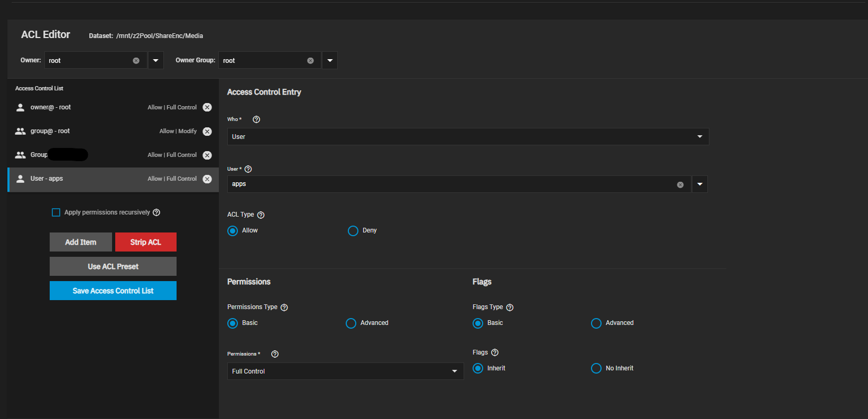This screenshot has width=868, height=419.
Task: Show help for Permissions Type
Action: point(284,308)
